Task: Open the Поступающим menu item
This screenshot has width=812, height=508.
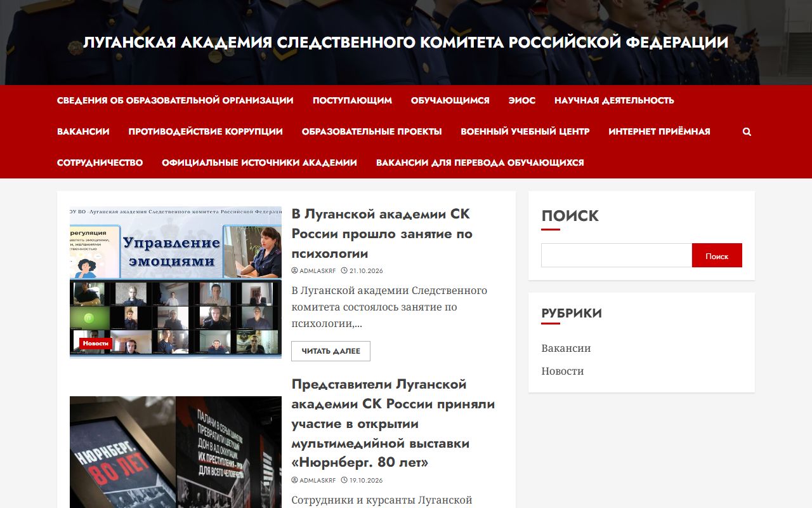Action: click(x=352, y=100)
